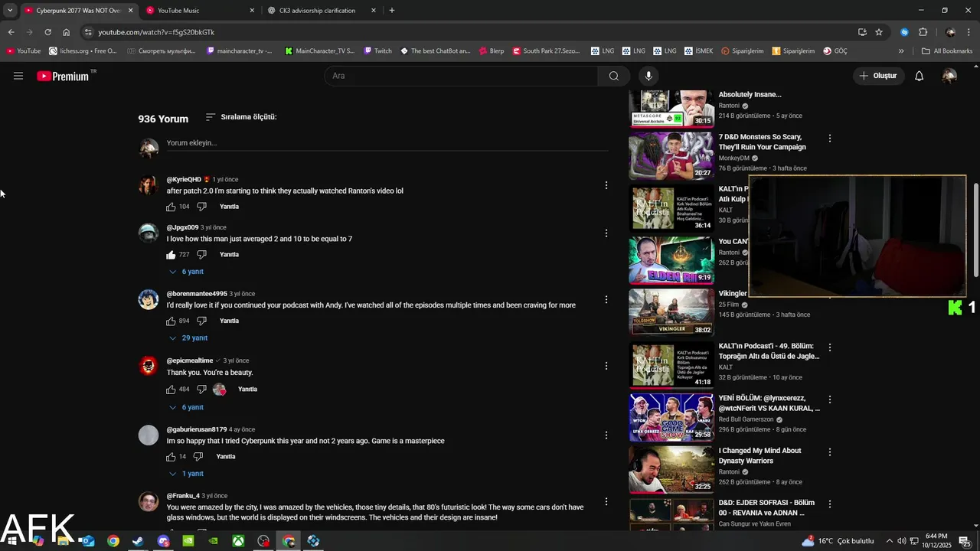The image size is (980, 551).
Task: Click the youtube.com address bar
Action: tap(467, 32)
